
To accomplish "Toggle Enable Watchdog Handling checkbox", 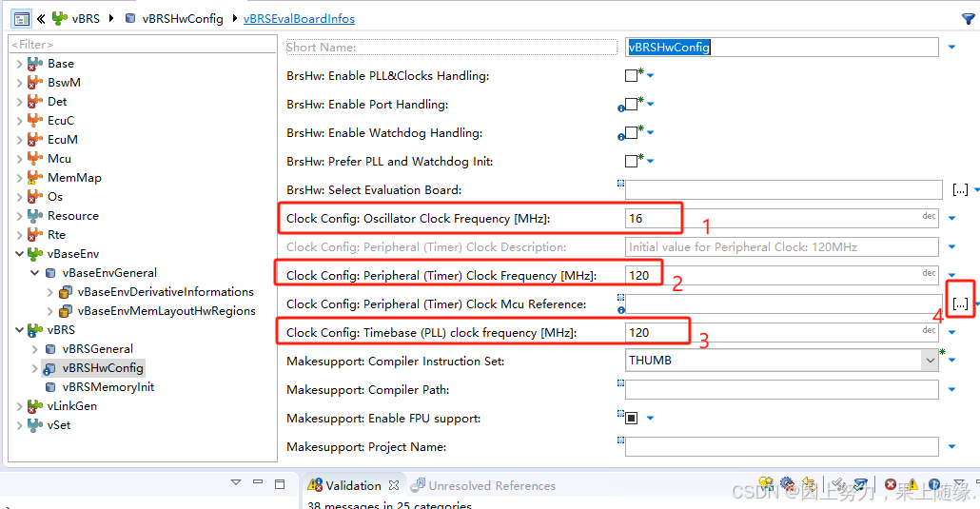I will (631, 132).
